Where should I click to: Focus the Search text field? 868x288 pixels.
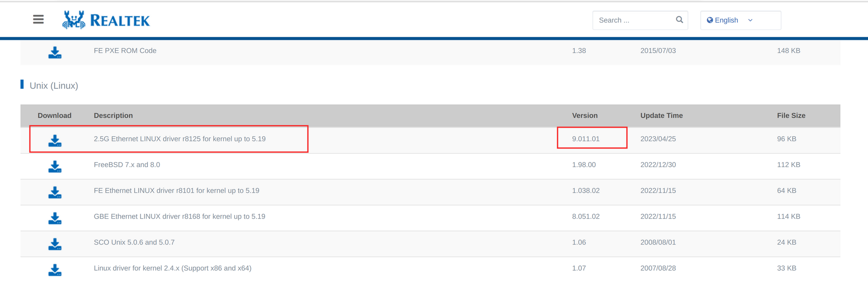[x=633, y=20]
